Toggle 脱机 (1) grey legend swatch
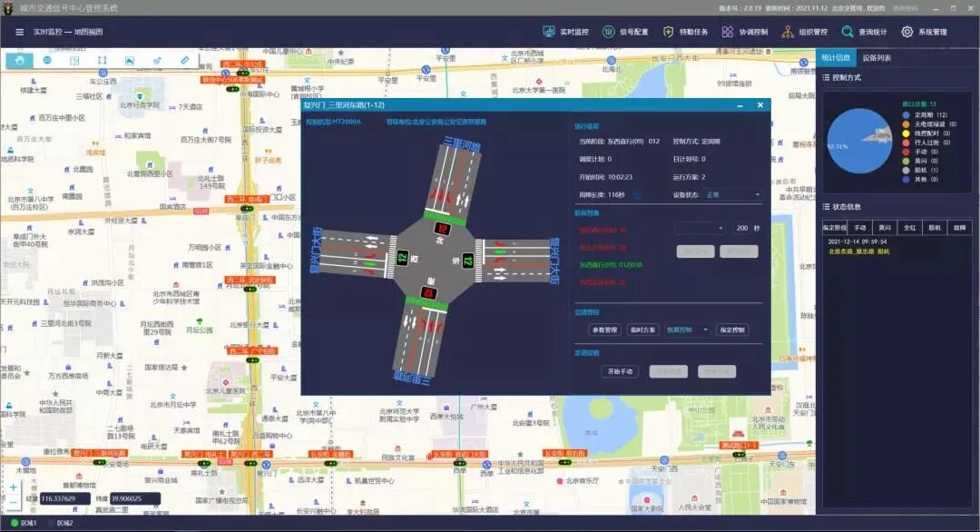Screen dimensions: 980x532 906,170
